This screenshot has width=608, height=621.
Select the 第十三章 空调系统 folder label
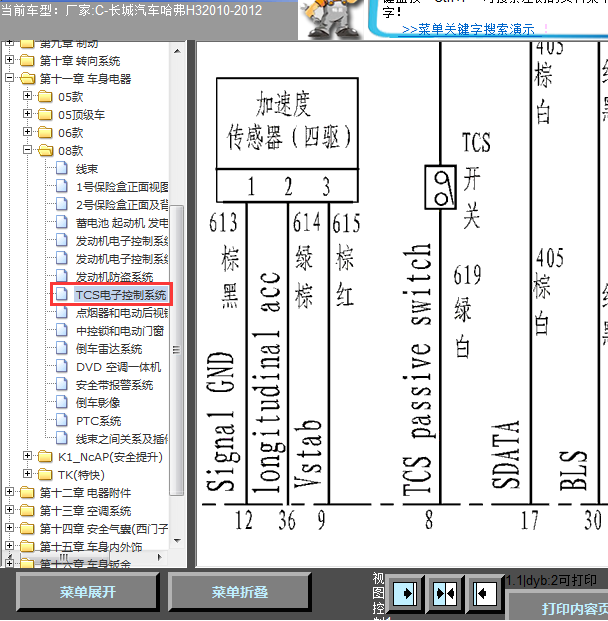click(85, 511)
